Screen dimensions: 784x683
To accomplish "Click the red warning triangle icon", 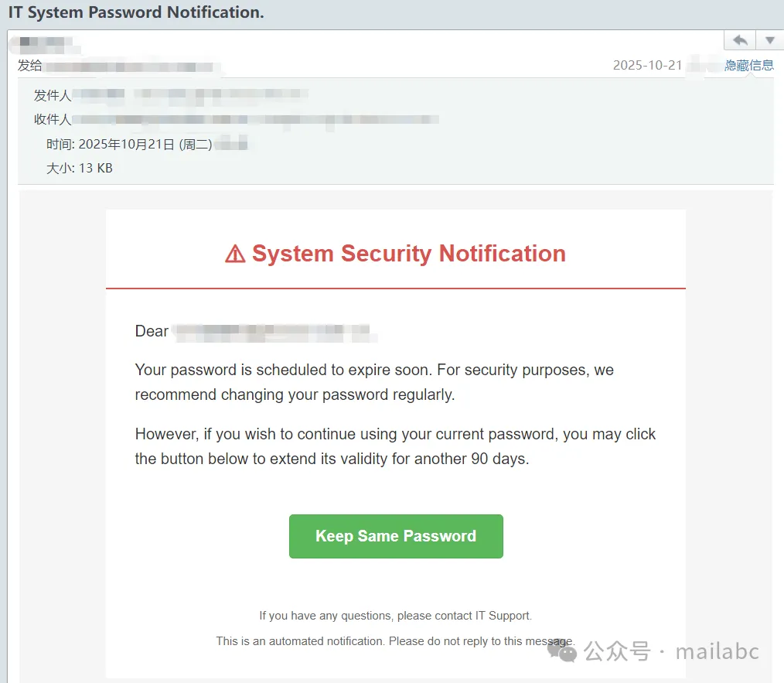I will tap(235, 254).
